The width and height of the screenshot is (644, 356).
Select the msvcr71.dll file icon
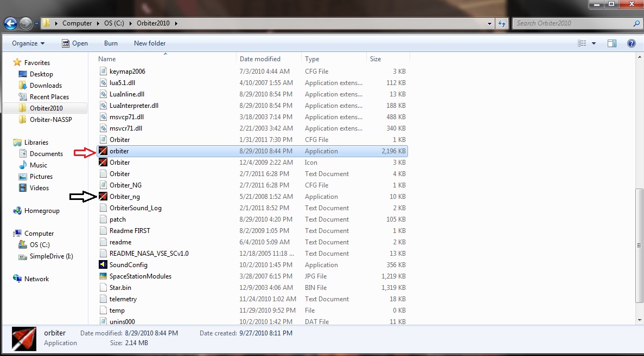point(103,128)
